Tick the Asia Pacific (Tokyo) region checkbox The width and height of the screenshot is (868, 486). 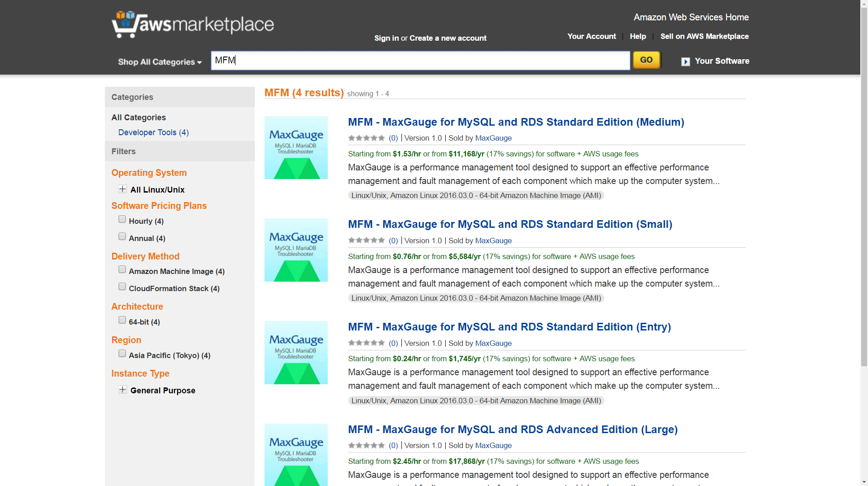[122, 354]
